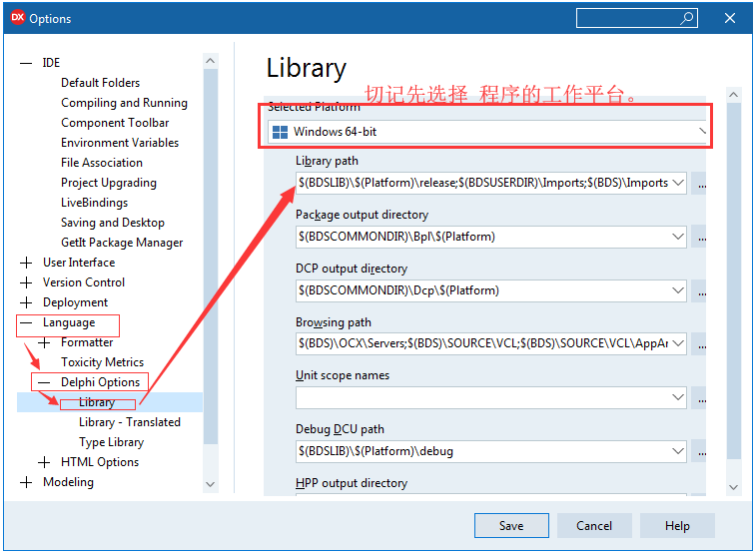Click the browse button beside Debug DCU path
Image resolution: width=756 pixels, height=554 pixels.
(x=701, y=451)
